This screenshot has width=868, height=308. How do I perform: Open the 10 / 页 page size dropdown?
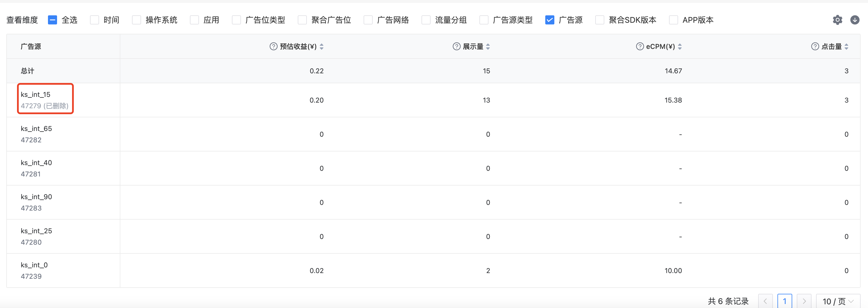point(838,301)
